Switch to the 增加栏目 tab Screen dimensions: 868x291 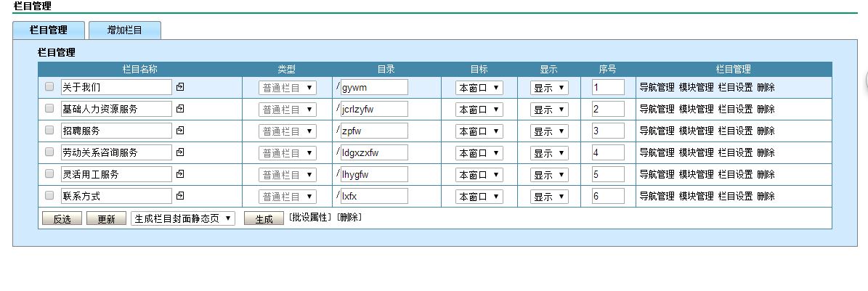pyautogui.click(x=124, y=30)
